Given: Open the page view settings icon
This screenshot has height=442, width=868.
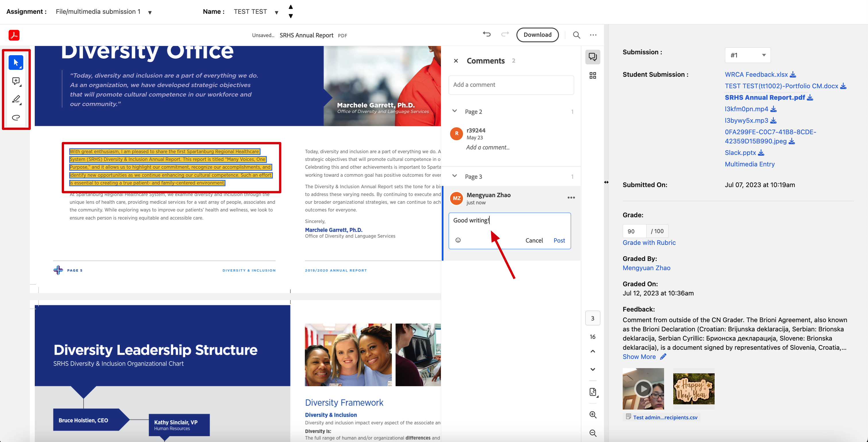Looking at the screenshot, I should pyautogui.click(x=593, y=392).
